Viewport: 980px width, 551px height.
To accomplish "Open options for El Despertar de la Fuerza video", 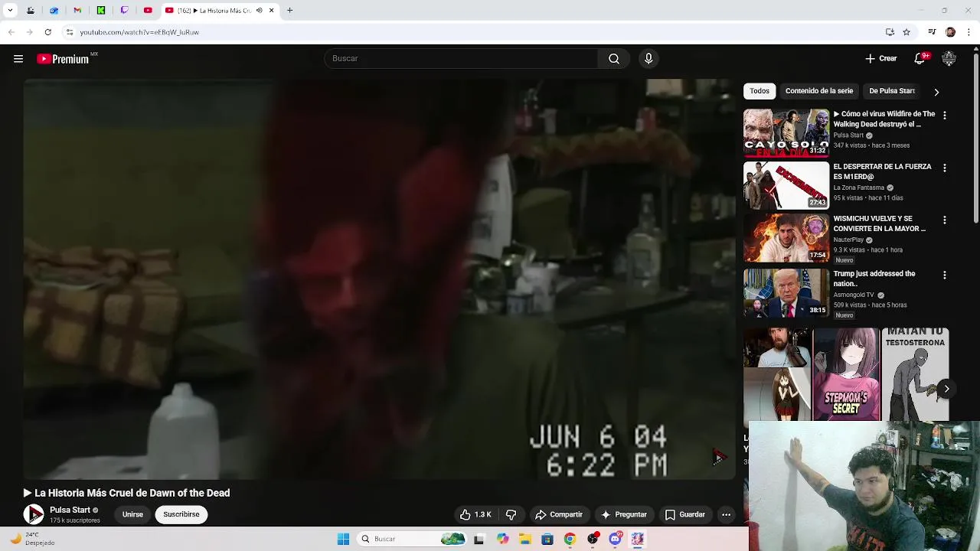I will click(945, 168).
